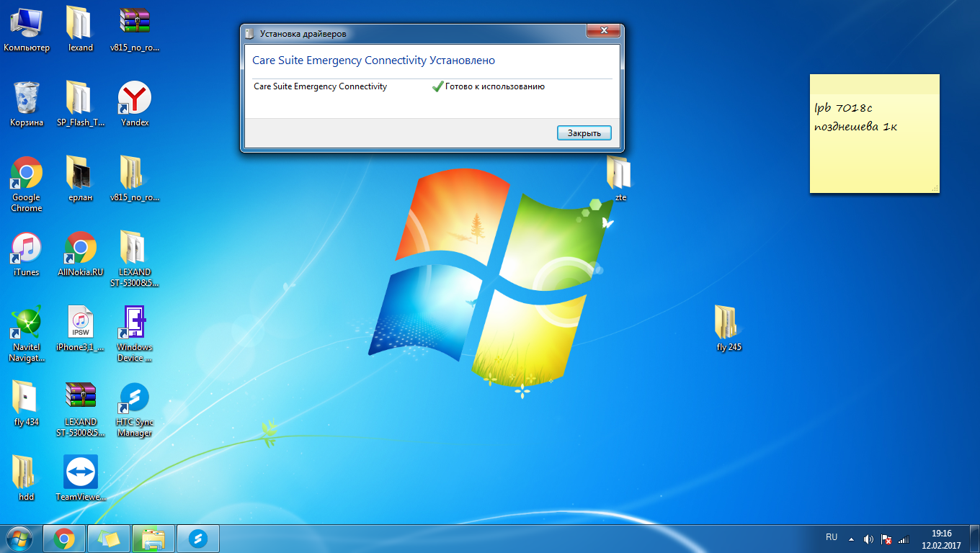Click the Windows Start button
Image resolution: width=980 pixels, height=553 pixels.
coord(19,538)
